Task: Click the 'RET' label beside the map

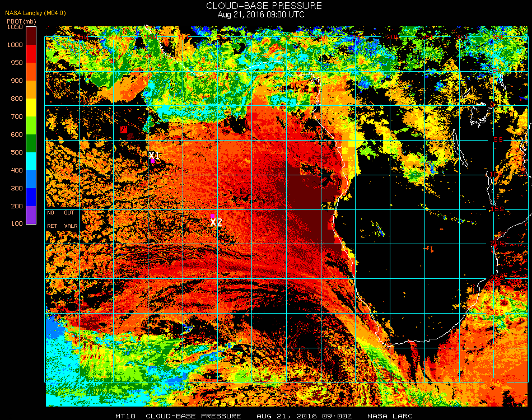Action: tap(52, 226)
